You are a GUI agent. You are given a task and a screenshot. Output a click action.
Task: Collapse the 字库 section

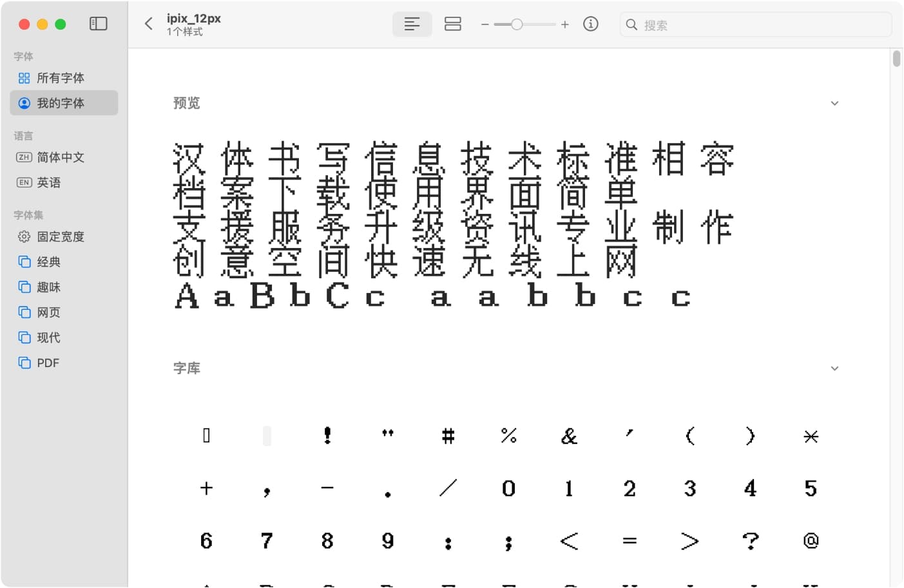pyautogui.click(x=834, y=368)
